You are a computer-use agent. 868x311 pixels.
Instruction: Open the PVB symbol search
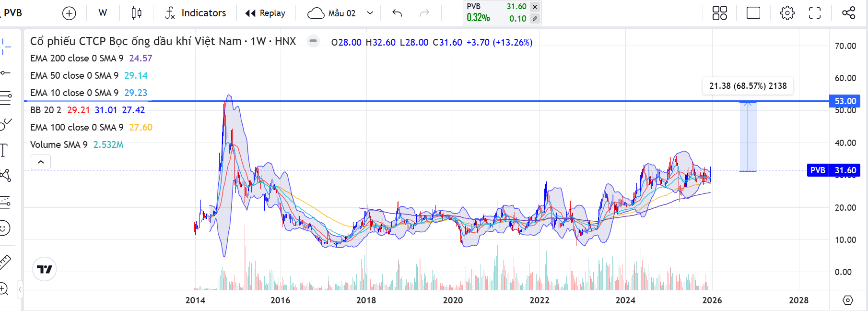coord(12,13)
